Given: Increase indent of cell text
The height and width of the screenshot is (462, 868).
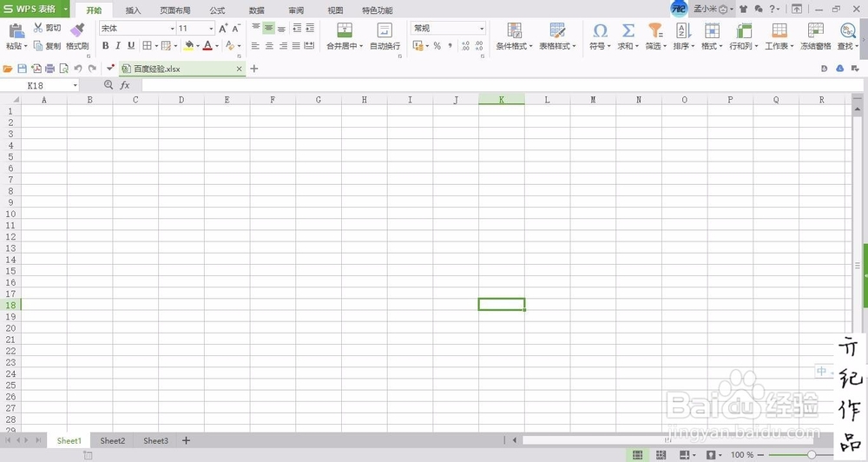Looking at the screenshot, I should (310, 28).
